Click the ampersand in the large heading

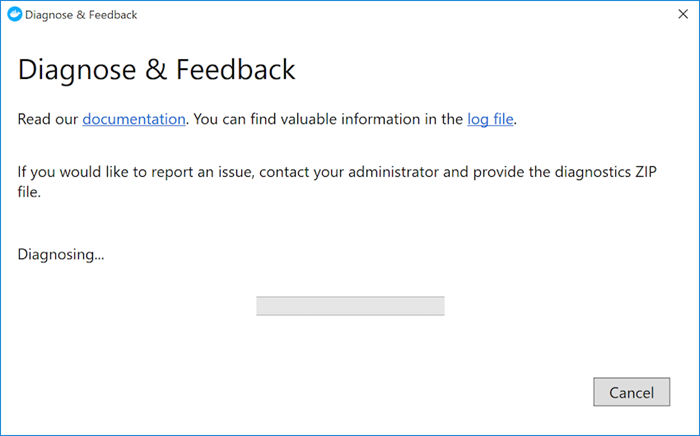click(x=160, y=70)
